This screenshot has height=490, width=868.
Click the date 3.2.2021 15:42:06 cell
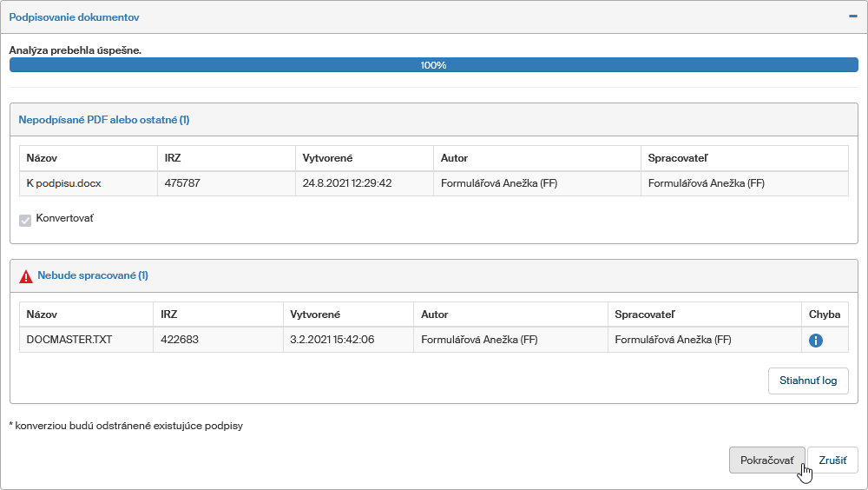point(332,340)
